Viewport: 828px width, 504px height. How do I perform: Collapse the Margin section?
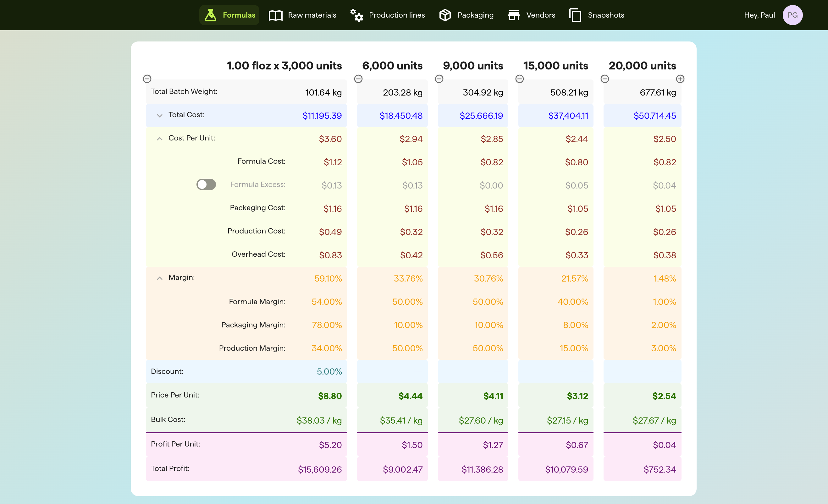[x=160, y=278]
